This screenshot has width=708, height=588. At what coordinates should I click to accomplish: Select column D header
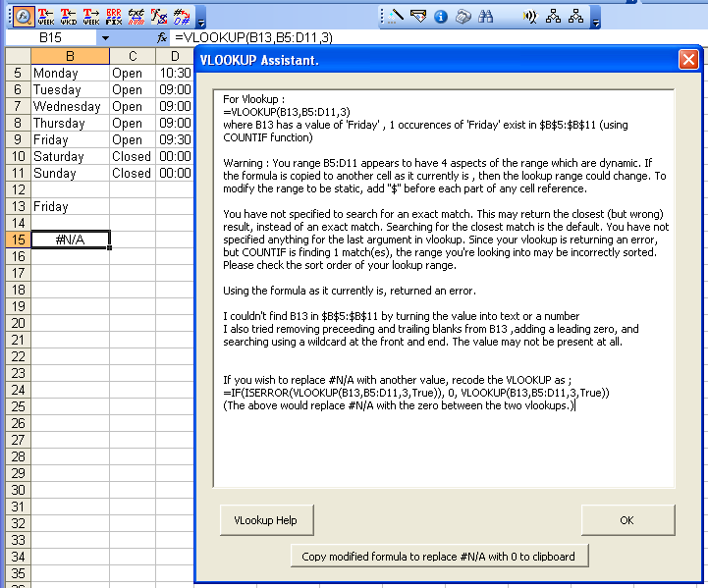[x=175, y=56]
